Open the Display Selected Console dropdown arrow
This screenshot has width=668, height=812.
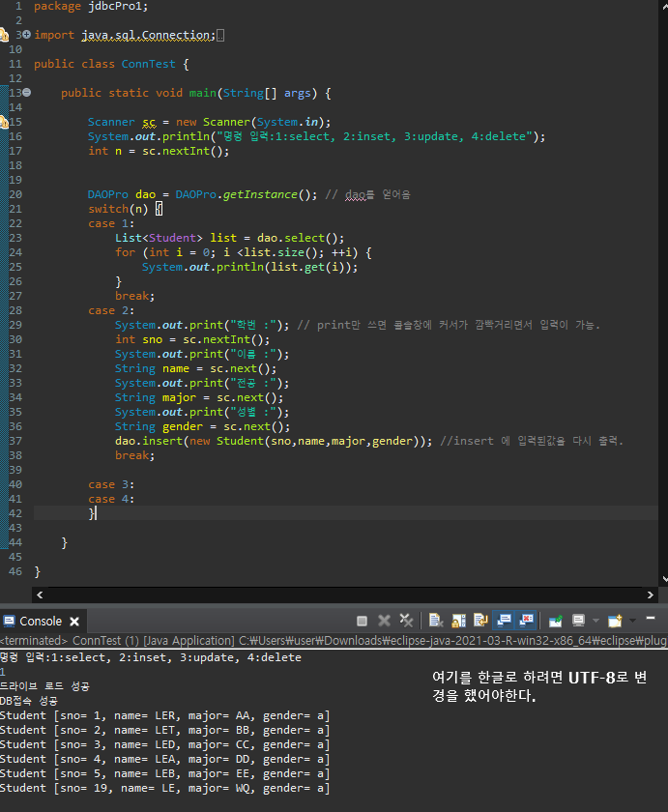click(x=595, y=621)
